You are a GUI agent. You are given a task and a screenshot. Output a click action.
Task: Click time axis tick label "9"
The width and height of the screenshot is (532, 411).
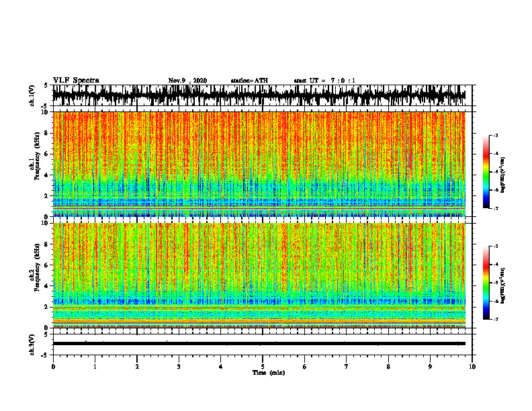pyautogui.click(x=430, y=367)
